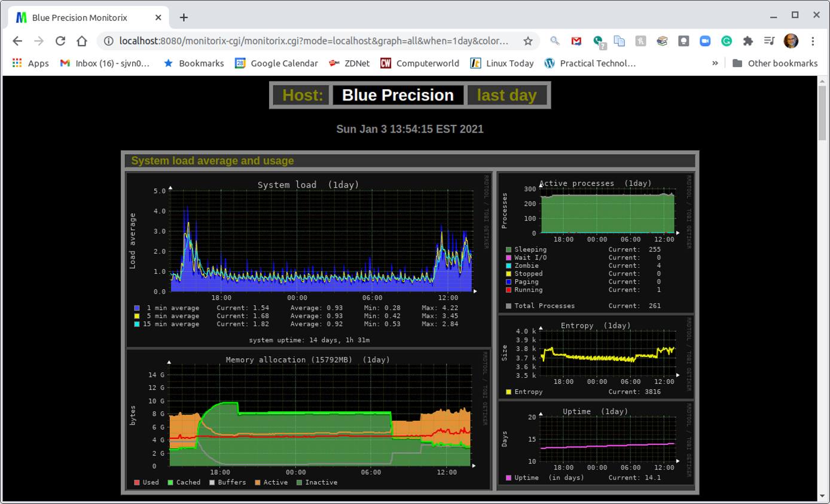The height and width of the screenshot is (504, 830).
Task: Open Chrome's three-dot menu
Action: [x=813, y=41]
